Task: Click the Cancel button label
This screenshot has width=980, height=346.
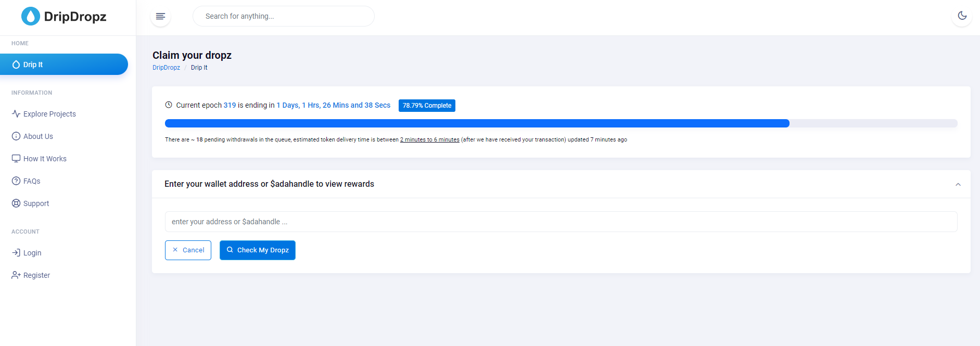Action: pos(193,250)
